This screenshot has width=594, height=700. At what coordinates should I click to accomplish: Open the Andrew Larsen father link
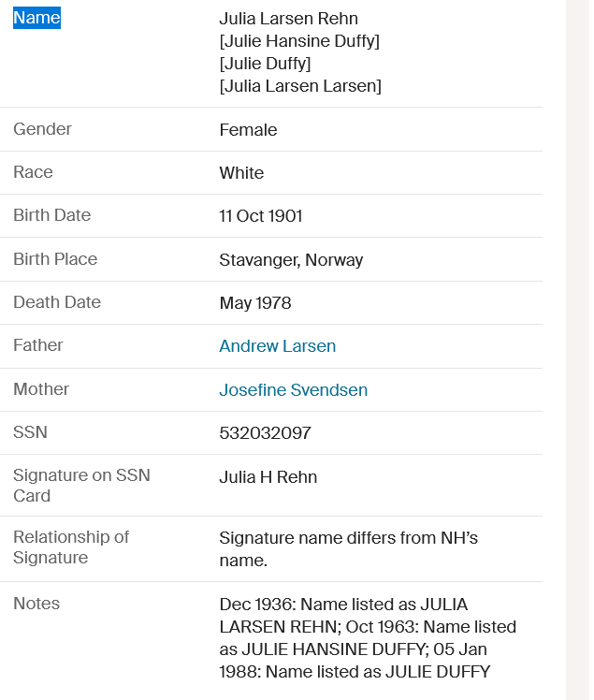point(277,346)
